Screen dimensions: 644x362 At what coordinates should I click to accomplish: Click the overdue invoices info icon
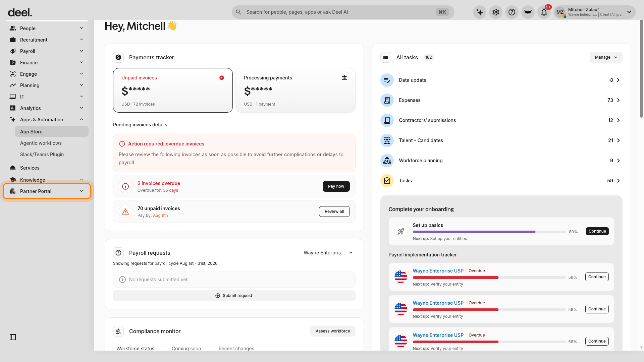coord(125,186)
